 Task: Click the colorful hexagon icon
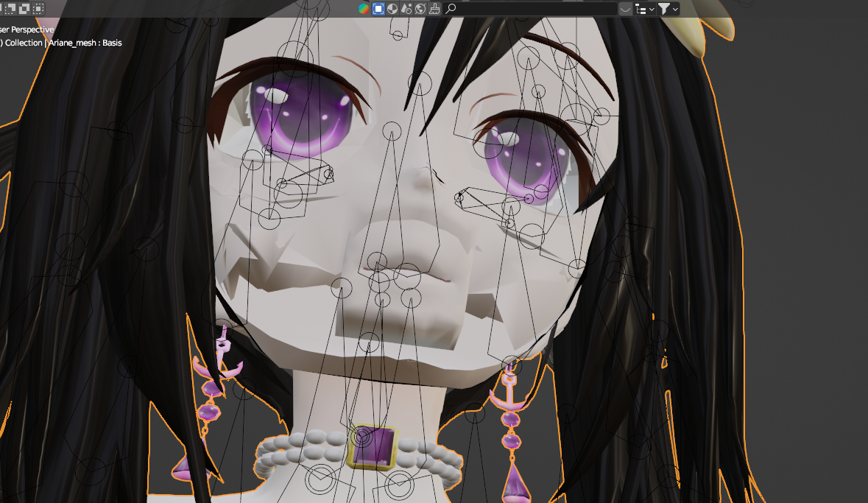[364, 8]
